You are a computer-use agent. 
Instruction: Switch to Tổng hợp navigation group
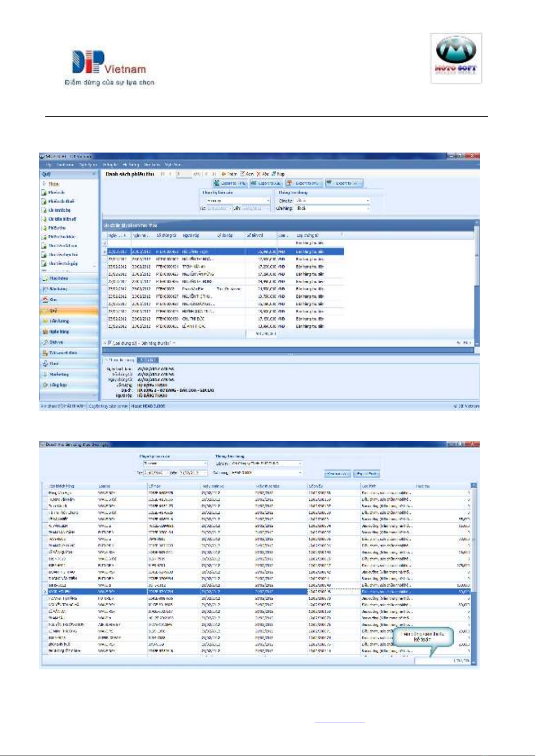[x=69, y=385]
